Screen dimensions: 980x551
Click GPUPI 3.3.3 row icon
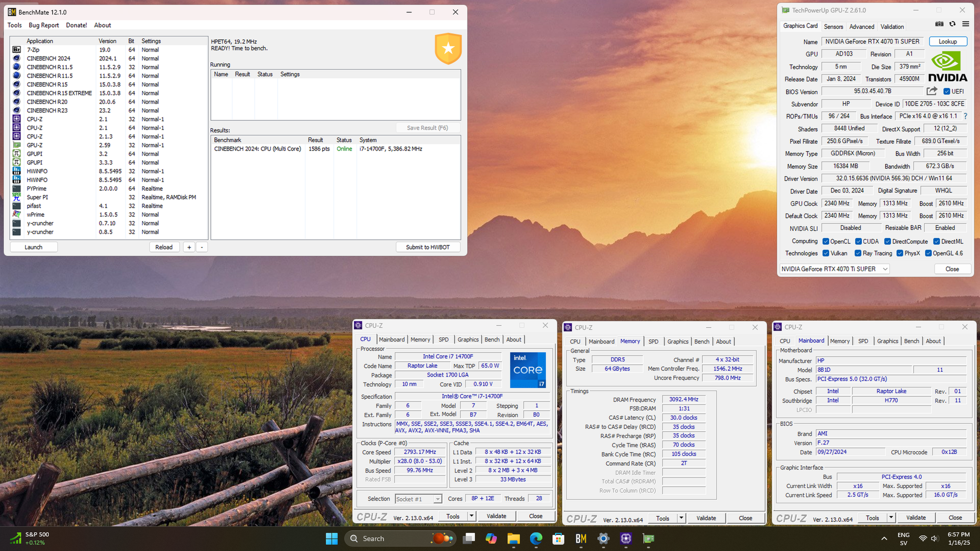[x=17, y=162]
